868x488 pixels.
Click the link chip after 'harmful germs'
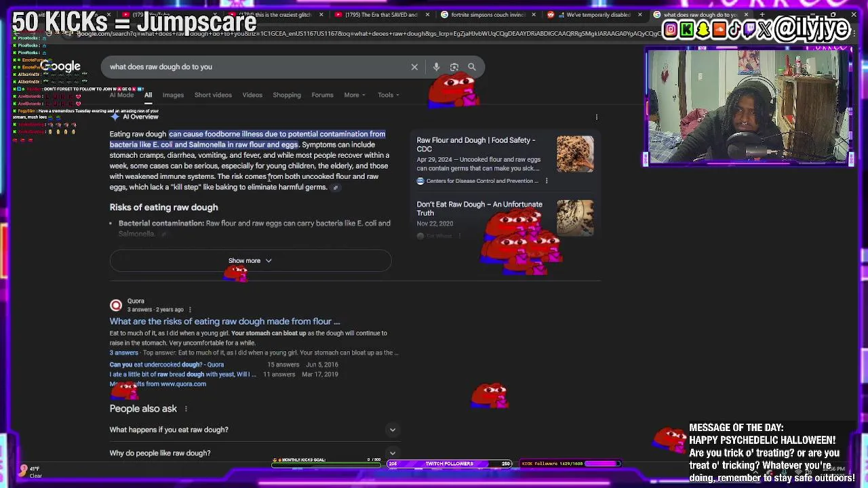pyautogui.click(x=335, y=188)
